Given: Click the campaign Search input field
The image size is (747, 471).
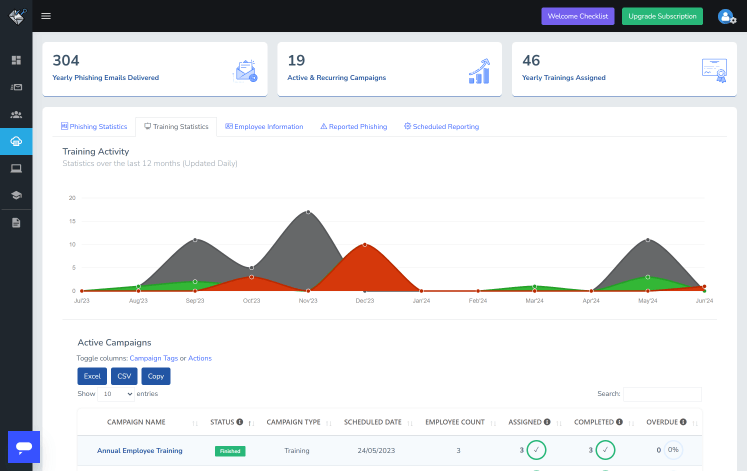Looking at the screenshot, I should (662, 394).
